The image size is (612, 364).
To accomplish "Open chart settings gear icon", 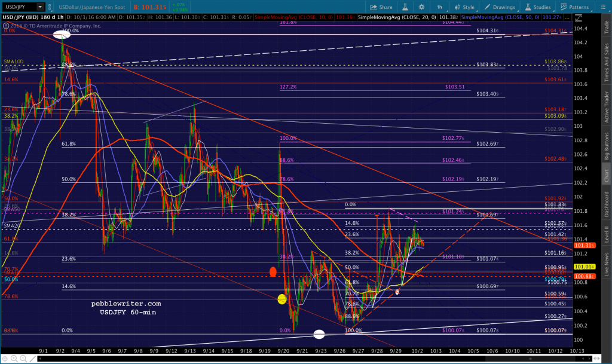I will [x=421, y=7].
